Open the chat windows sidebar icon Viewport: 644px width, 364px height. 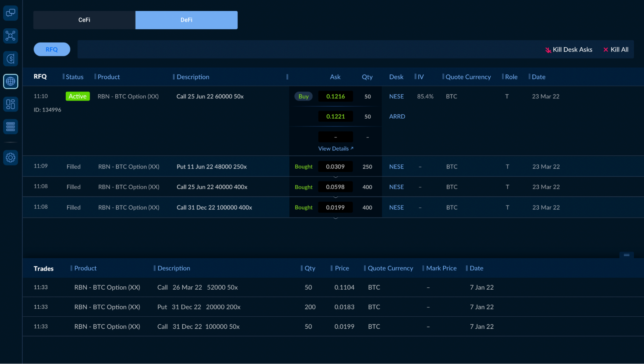[x=10, y=13]
